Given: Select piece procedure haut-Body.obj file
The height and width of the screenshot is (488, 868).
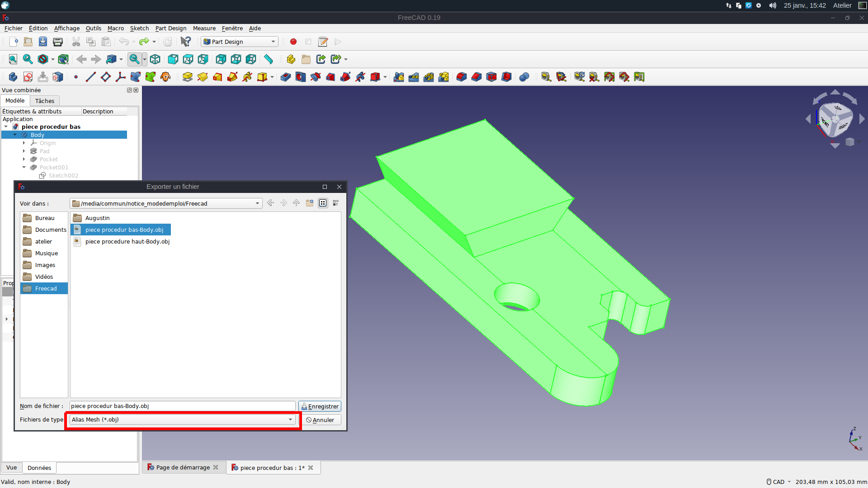Looking at the screenshot, I should tap(122, 241).
